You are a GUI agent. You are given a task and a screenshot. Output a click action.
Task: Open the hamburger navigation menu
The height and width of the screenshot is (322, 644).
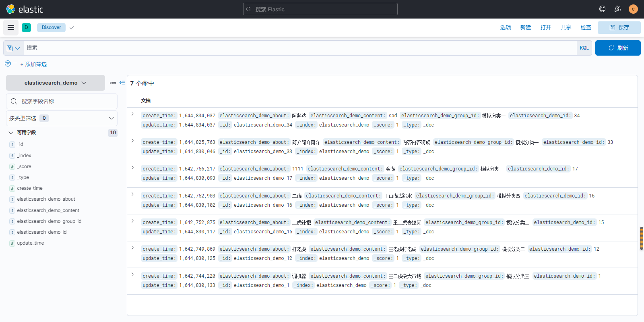pos(11,27)
